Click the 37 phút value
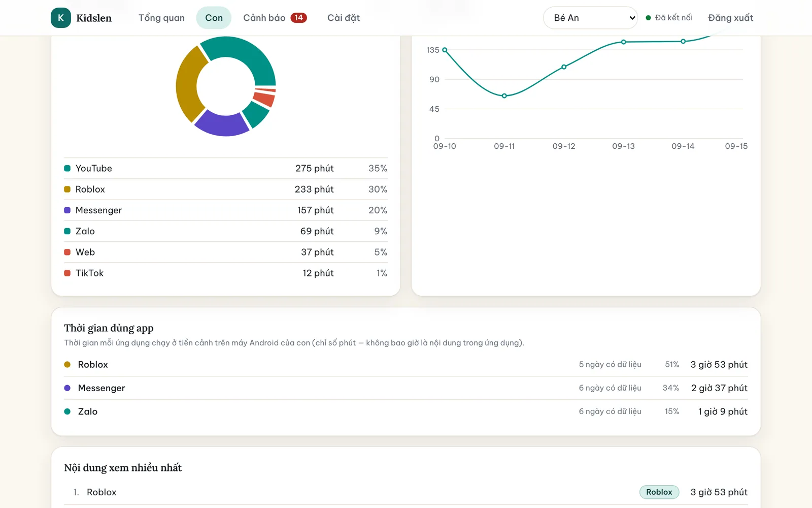Image resolution: width=812 pixels, height=508 pixels. 317,252
